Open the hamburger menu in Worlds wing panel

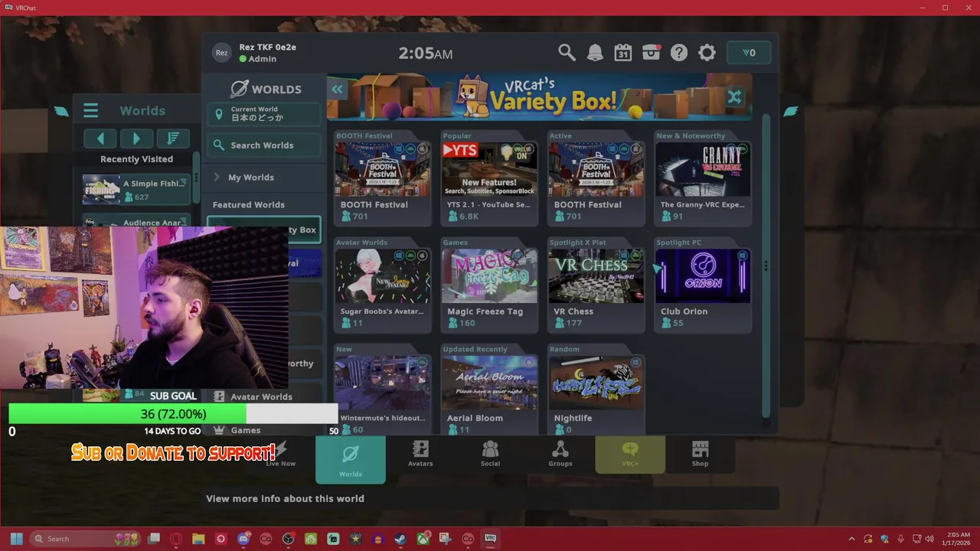90,111
